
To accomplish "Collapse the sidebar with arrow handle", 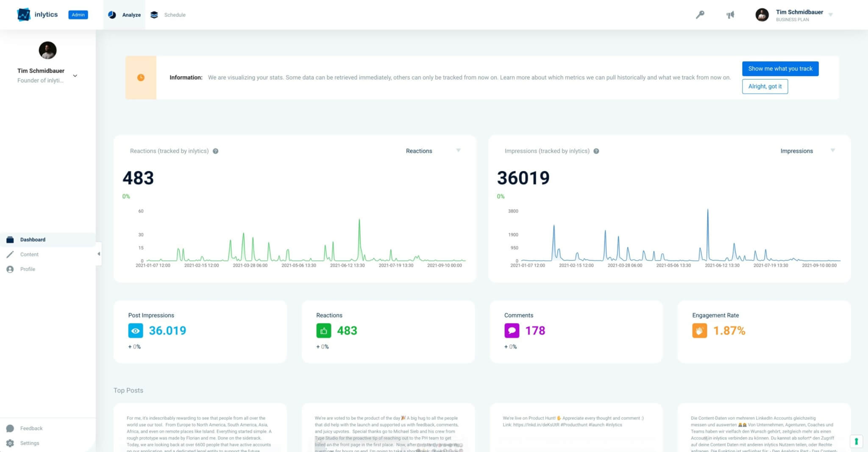I will point(99,254).
